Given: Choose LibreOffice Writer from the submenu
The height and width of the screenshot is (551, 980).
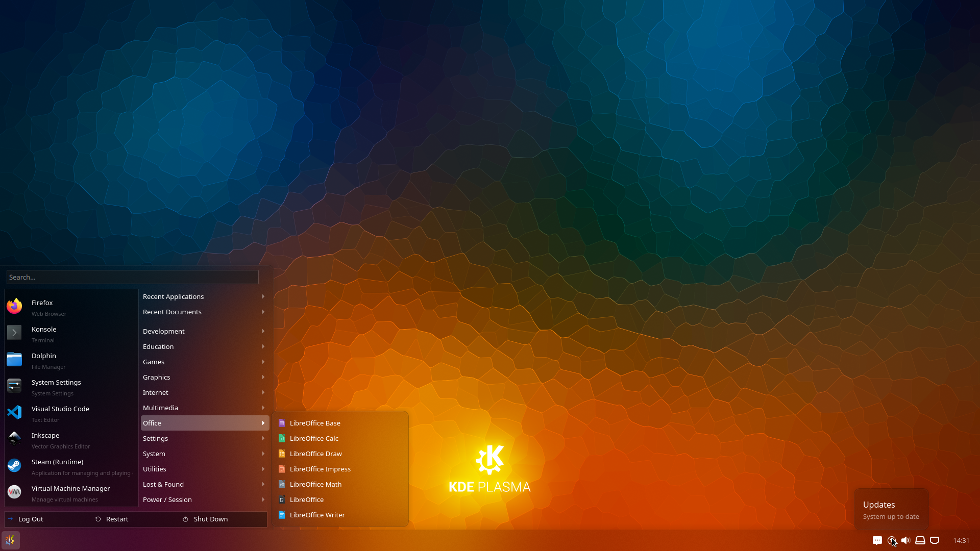Looking at the screenshot, I should pyautogui.click(x=340, y=515).
